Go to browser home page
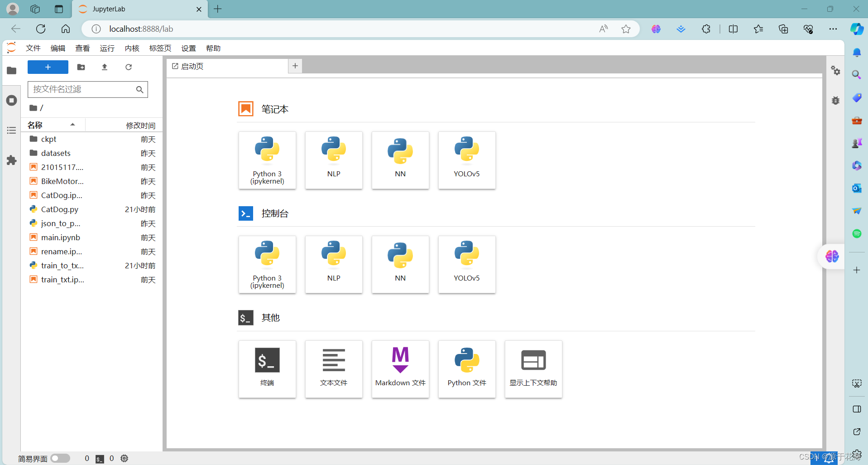This screenshot has width=868, height=465. pos(66,29)
